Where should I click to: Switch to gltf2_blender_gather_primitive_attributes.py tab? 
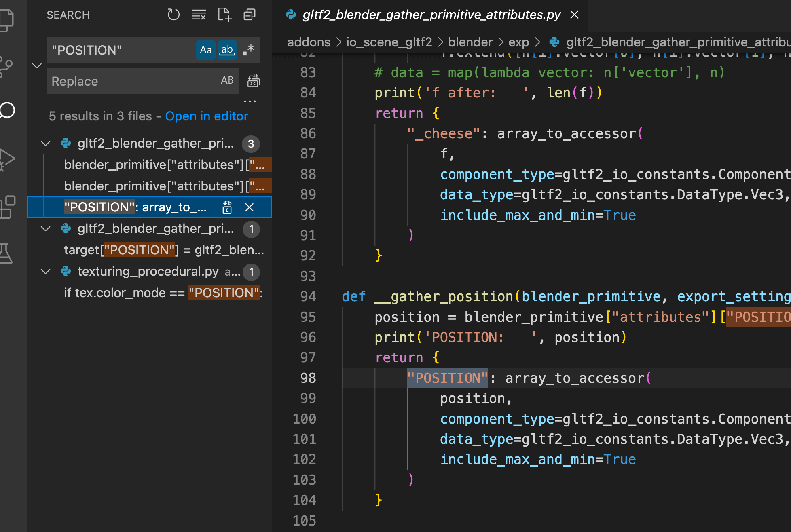coord(431,15)
